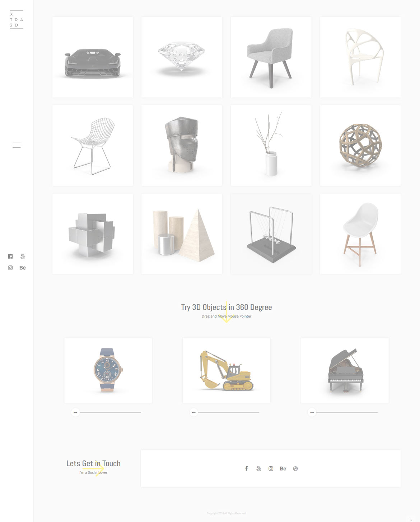The width and height of the screenshot is (420, 522).
Task: Open the sidebar Instagram icon
Action: (x=10, y=268)
